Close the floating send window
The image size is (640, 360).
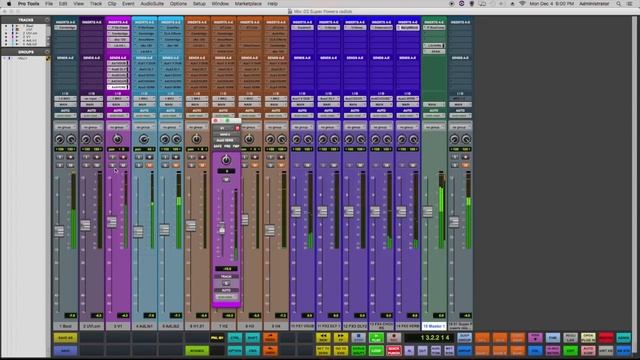(216, 121)
